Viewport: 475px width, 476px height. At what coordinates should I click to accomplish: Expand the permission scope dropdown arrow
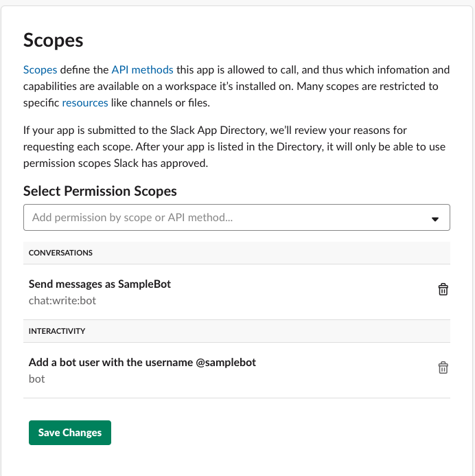pyautogui.click(x=435, y=218)
